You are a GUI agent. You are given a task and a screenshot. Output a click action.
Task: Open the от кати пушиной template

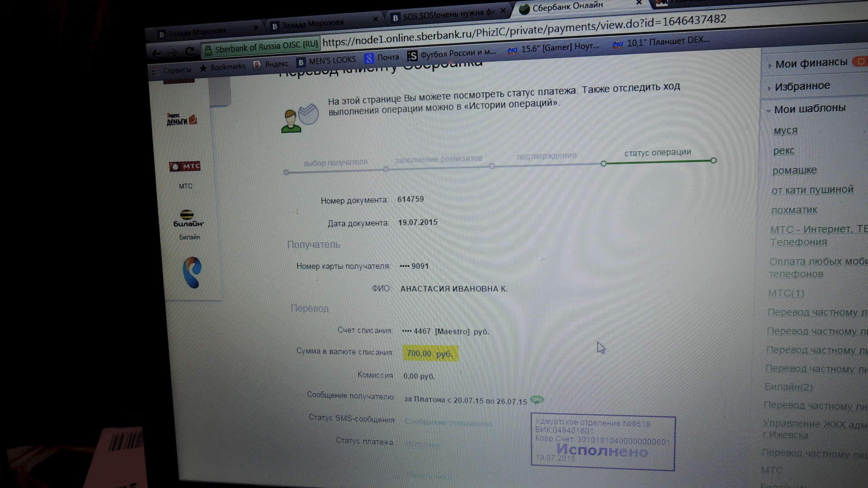click(812, 190)
